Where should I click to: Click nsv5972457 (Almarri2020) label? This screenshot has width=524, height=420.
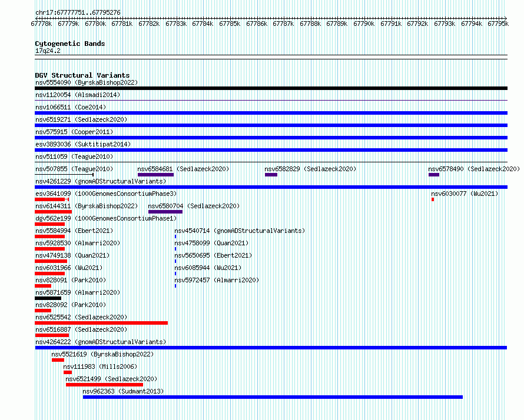[x=217, y=280]
